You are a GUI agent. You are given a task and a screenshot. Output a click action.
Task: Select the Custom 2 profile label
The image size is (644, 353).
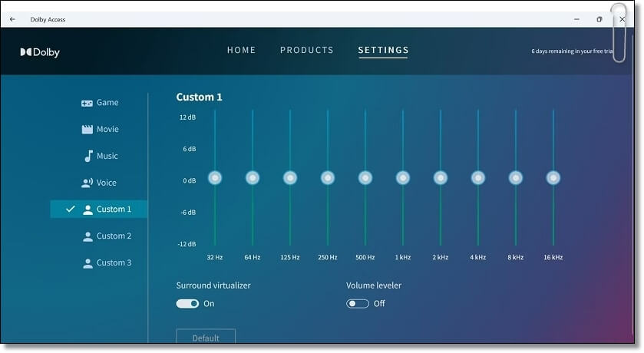tap(114, 236)
